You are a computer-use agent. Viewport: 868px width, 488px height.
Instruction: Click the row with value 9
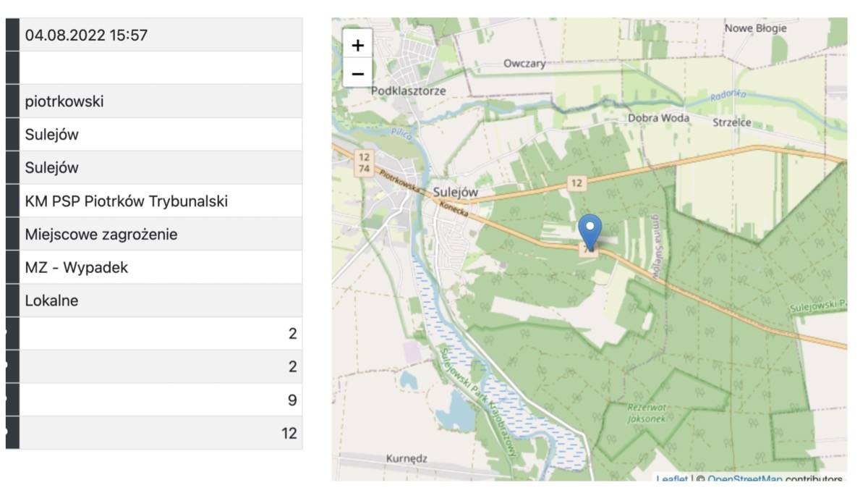coord(161,400)
